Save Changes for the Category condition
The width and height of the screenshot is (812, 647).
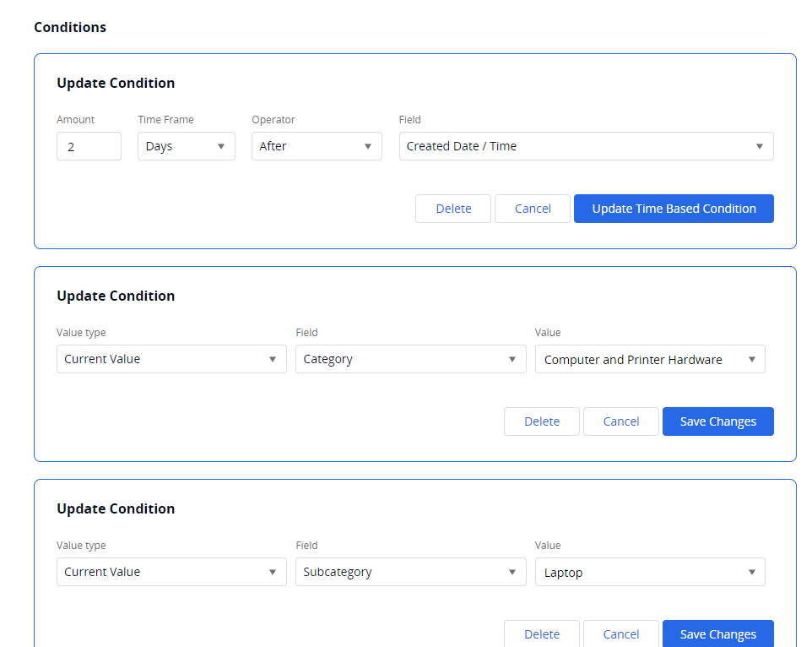coord(717,421)
